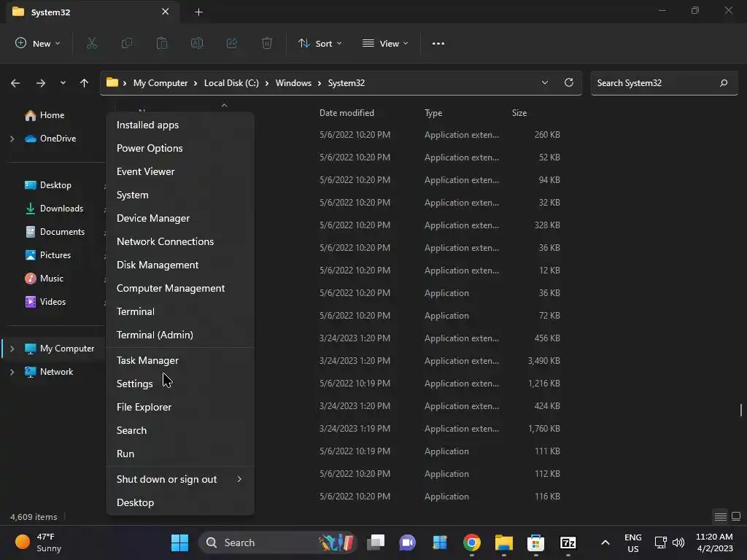Go forward with the forward arrow
Screen dimensions: 747x560
coord(41,83)
